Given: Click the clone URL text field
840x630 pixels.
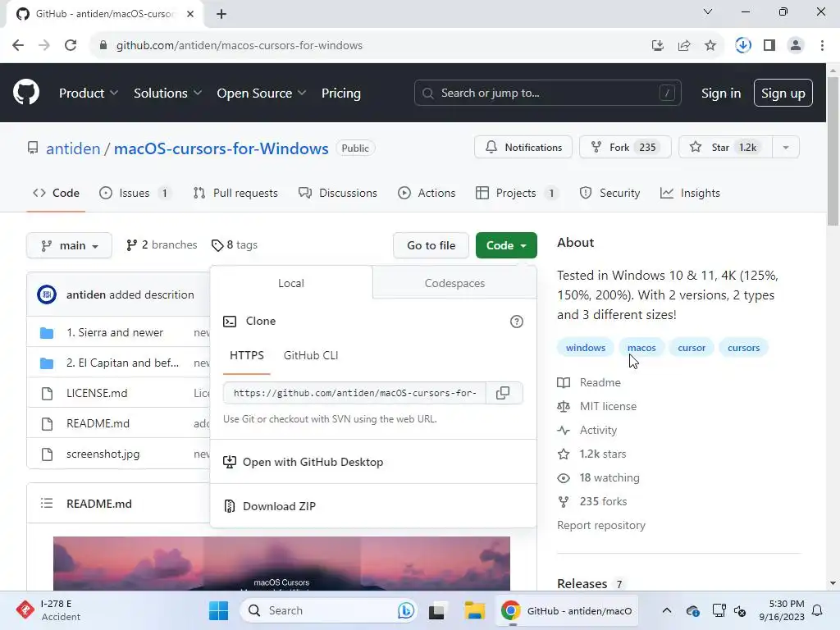Looking at the screenshot, I should pyautogui.click(x=354, y=393).
